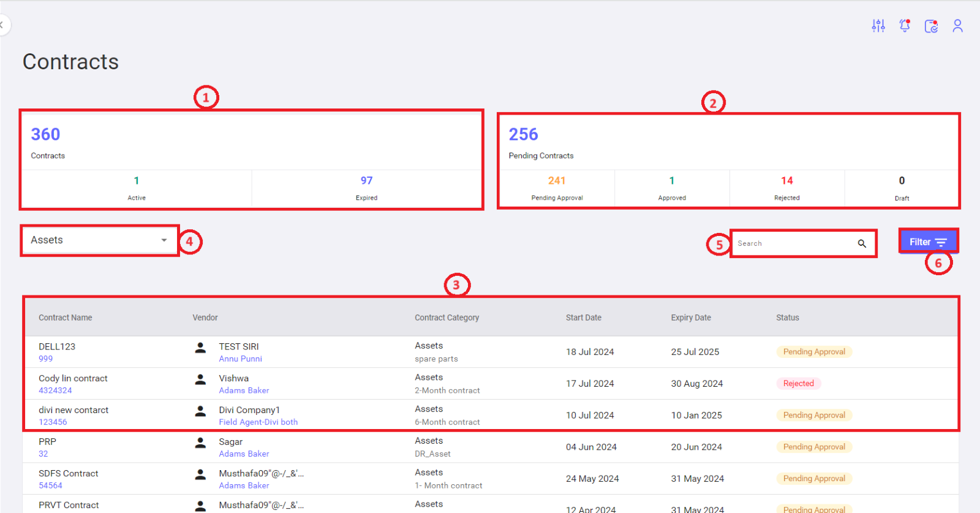Viewport: 980px width, 513px height.
Task: Open contract number 4324324 link
Action: coord(55,390)
